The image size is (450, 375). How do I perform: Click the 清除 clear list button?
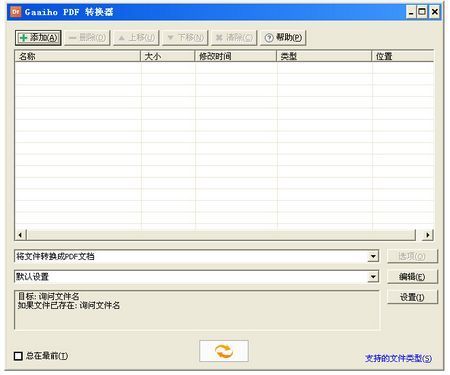(x=234, y=38)
